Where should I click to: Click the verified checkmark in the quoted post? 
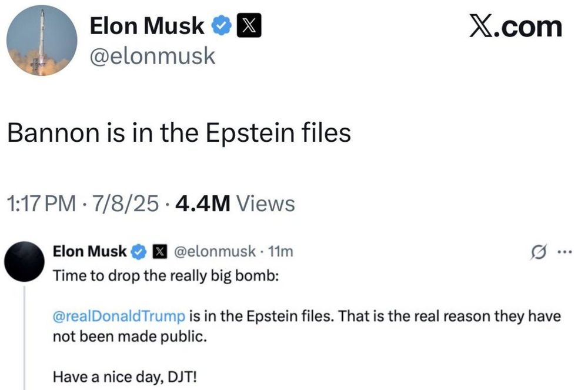[139, 252]
